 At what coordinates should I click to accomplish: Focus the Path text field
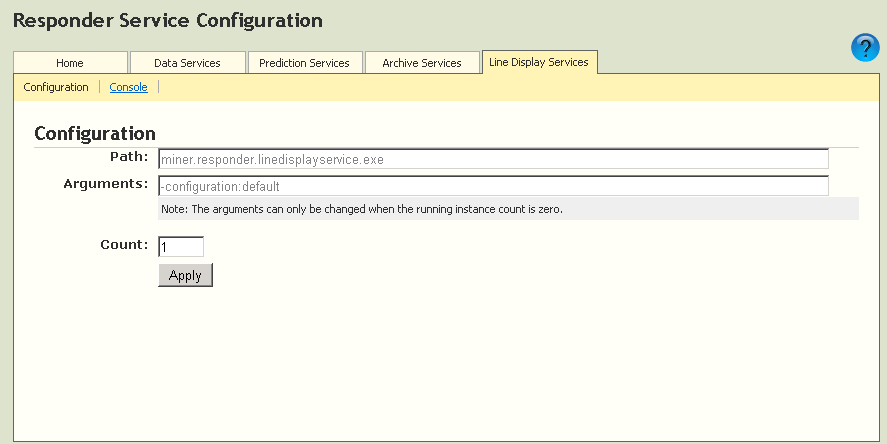(x=493, y=159)
